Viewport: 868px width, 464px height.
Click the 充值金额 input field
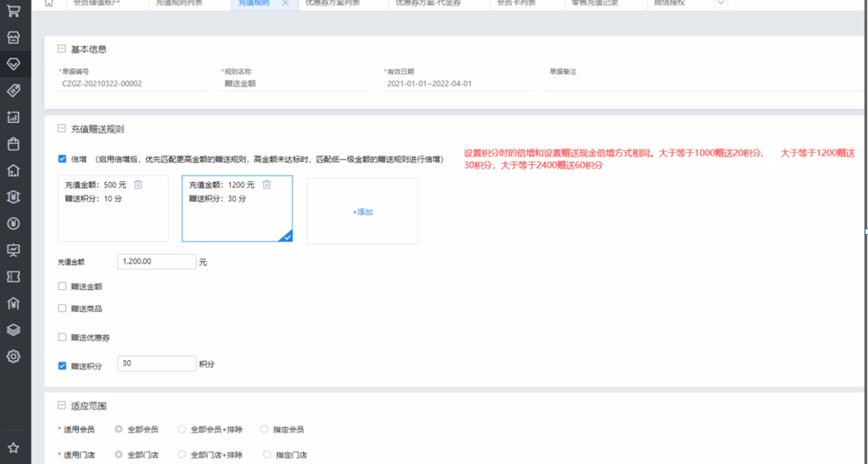tap(157, 262)
